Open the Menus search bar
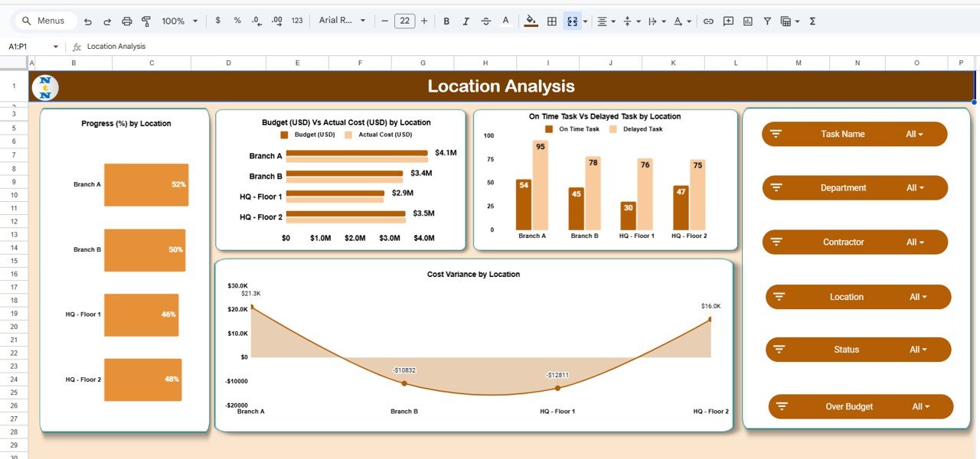 (x=42, y=21)
